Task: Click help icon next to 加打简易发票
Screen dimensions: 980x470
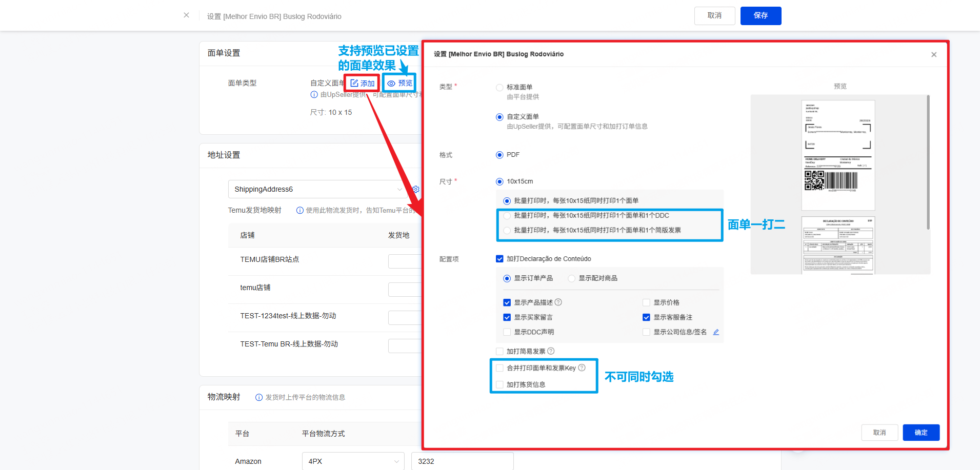Action: 551,351
